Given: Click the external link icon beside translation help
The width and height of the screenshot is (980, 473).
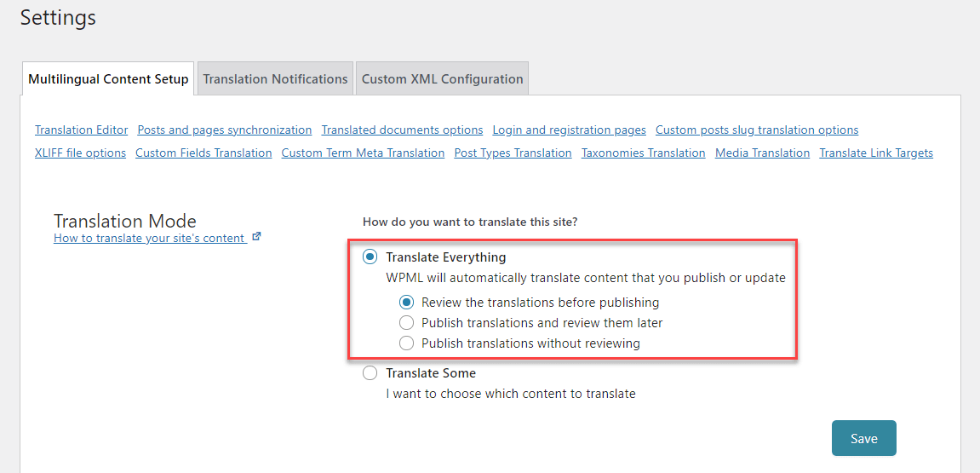Looking at the screenshot, I should tap(256, 238).
